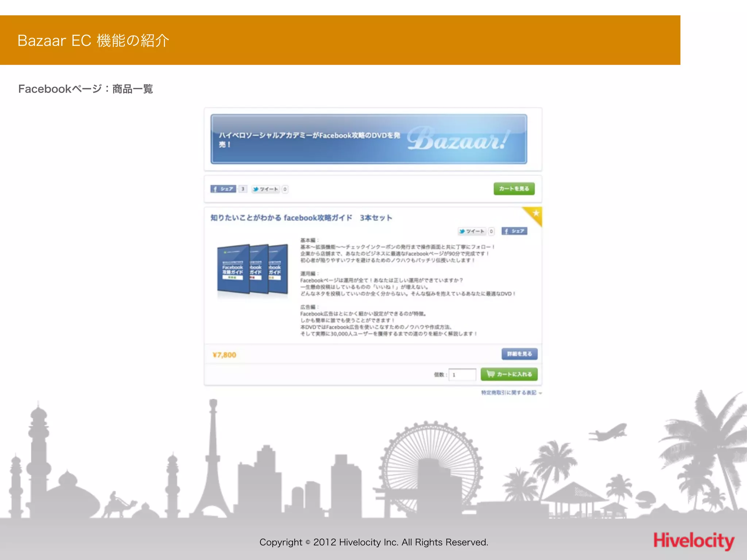The width and height of the screenshot is (747, 560).
Task: Click the top share count showing 3
Action: coord(243,189)
